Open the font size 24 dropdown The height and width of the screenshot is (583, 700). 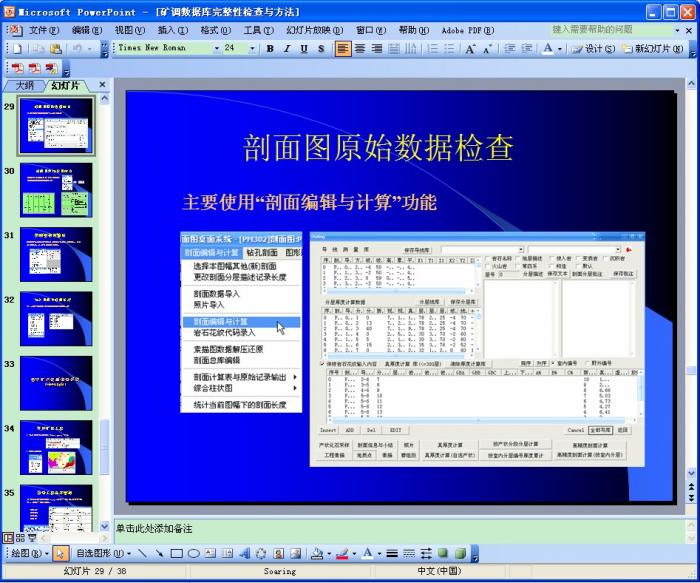tap(255, 48)
